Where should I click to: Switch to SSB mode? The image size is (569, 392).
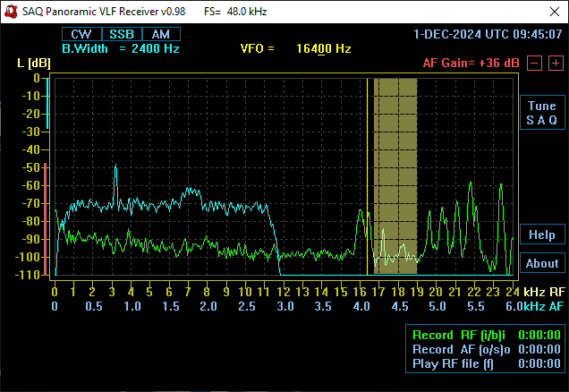coord(121,34)
